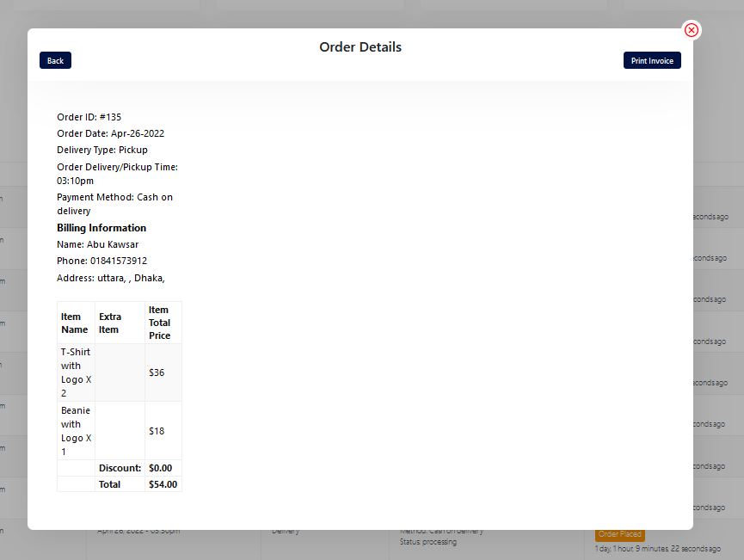Close the Order Details popup with red X
This screenshot has height=560, width=744.
692,30
